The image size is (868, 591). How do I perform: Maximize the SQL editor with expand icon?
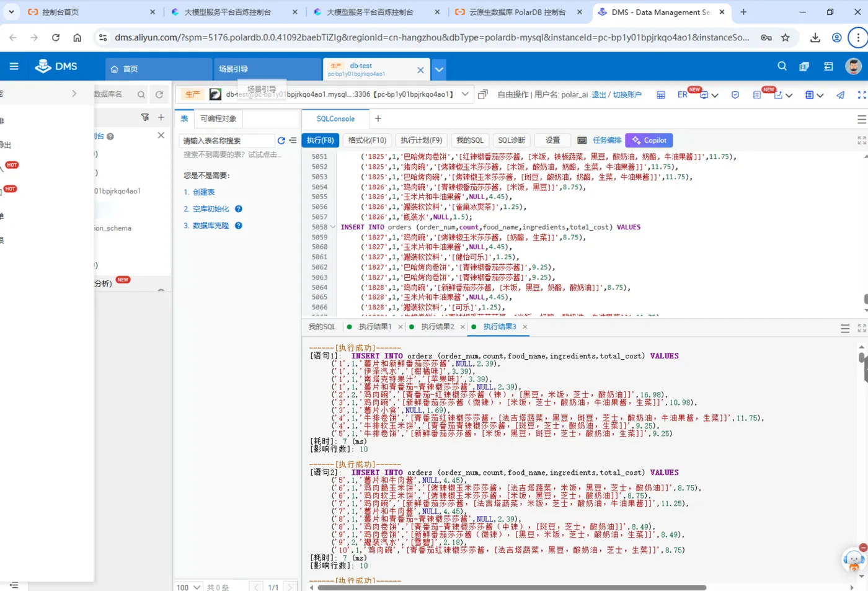coord(862,141)
